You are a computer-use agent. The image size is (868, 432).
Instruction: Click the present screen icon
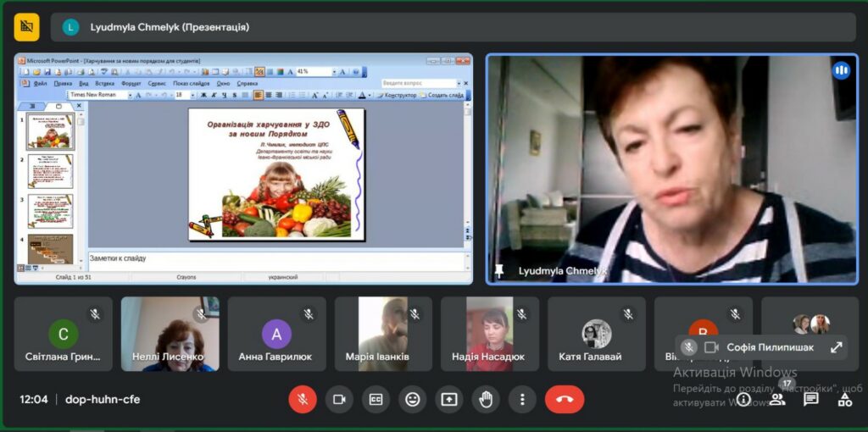tap(449, 399)
